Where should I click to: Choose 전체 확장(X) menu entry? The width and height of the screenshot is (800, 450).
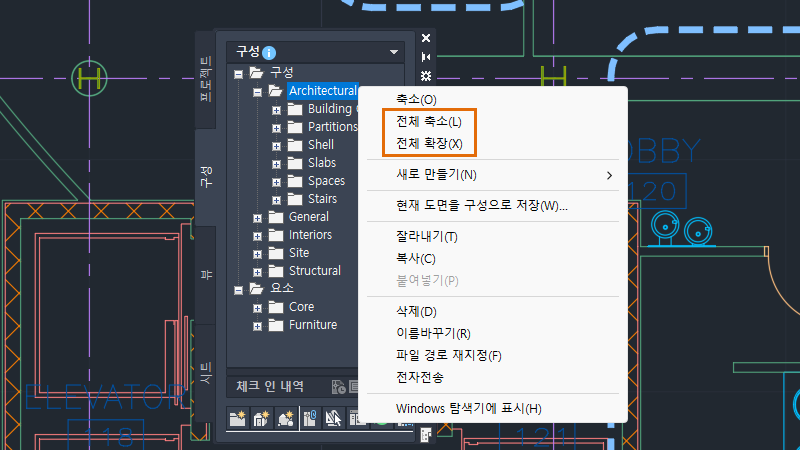pyautogui.click(x=429, y=143)
